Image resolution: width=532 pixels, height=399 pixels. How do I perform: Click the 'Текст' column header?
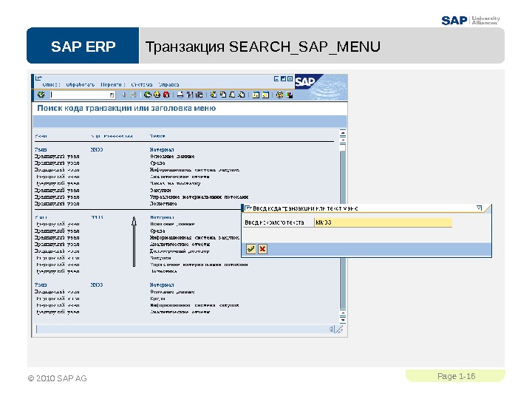157,136
